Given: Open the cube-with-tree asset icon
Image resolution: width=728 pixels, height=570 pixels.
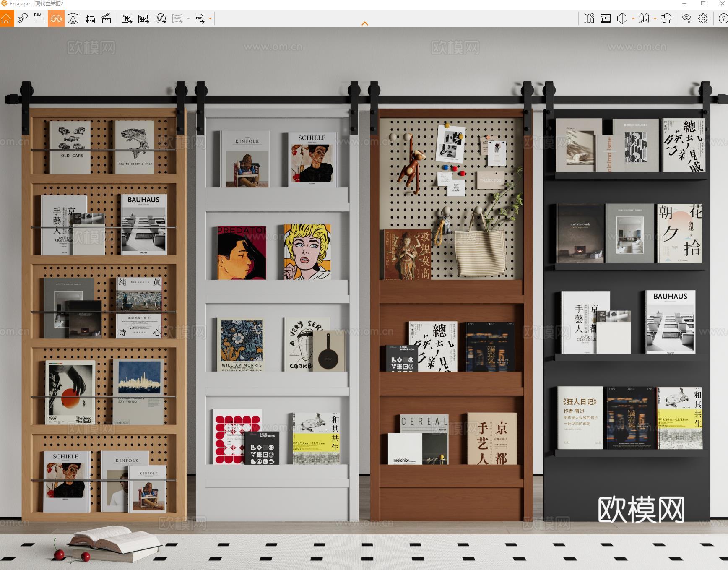Looking at the screenshot, I should [73, 18].
